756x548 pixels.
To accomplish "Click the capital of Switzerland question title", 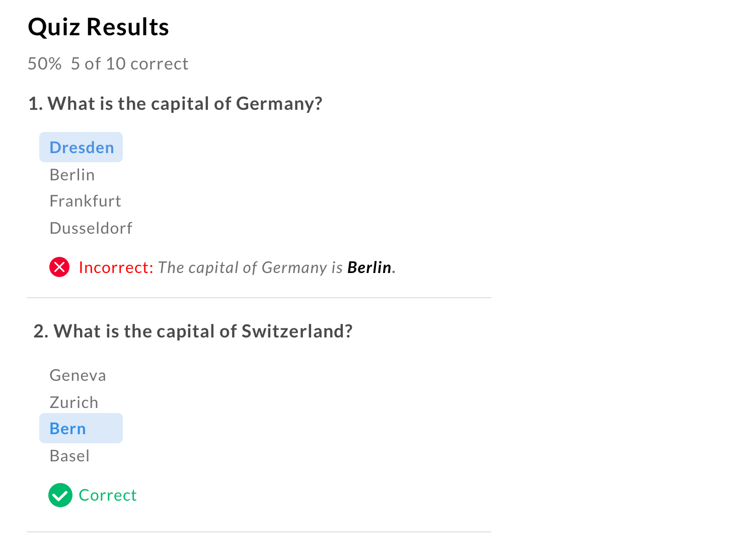I will coord(193,331).
